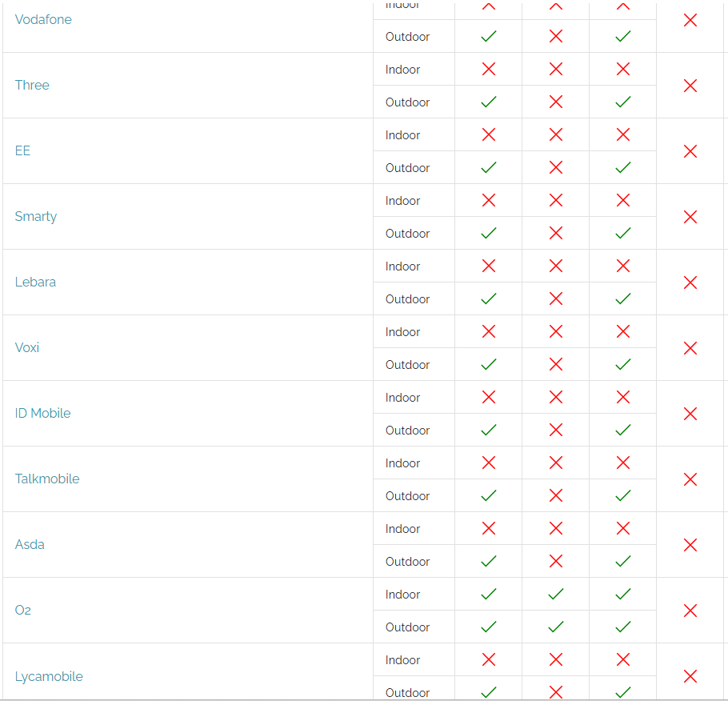Open the Vodafone network link

click(x=43, y=19)
